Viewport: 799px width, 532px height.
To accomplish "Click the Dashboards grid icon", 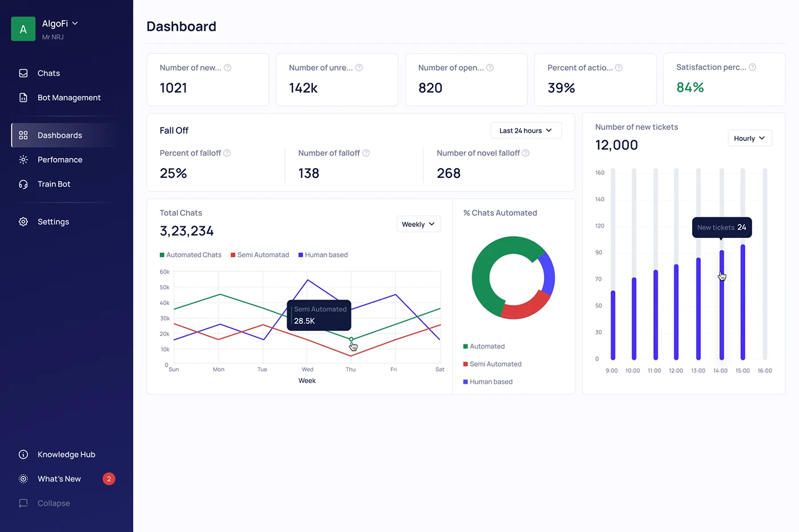I will pos(23,135).
